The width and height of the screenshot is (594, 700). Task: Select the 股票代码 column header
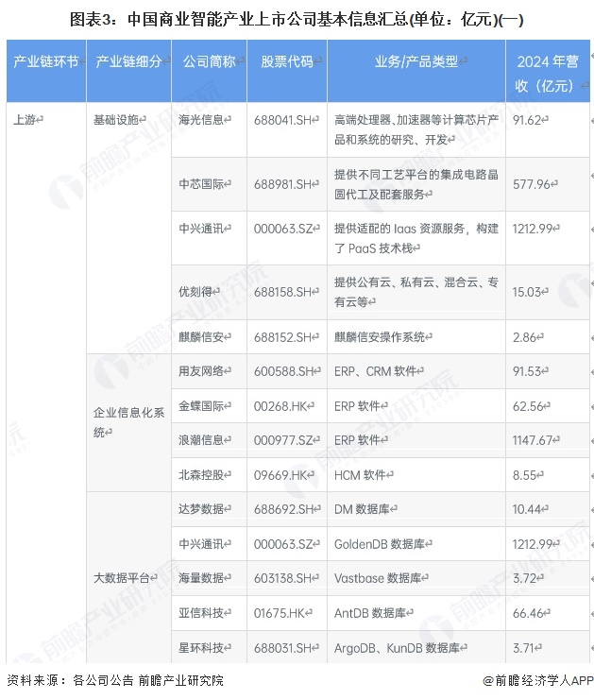coord(287,61)
